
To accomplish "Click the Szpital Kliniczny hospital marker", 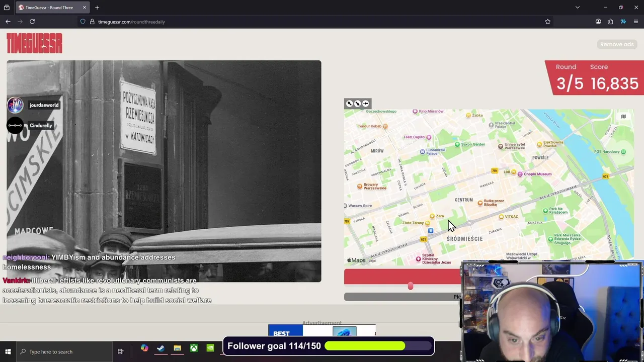I will pyautogui.click(x=418, y=259).
